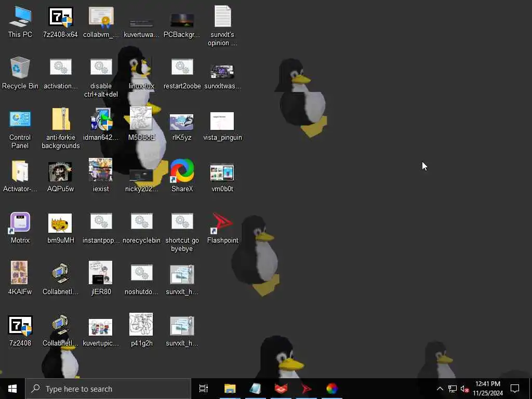This screenshot has height=399, width=532.
Task: Open File Explorer from the taskbar
Action: pos(230,389)
